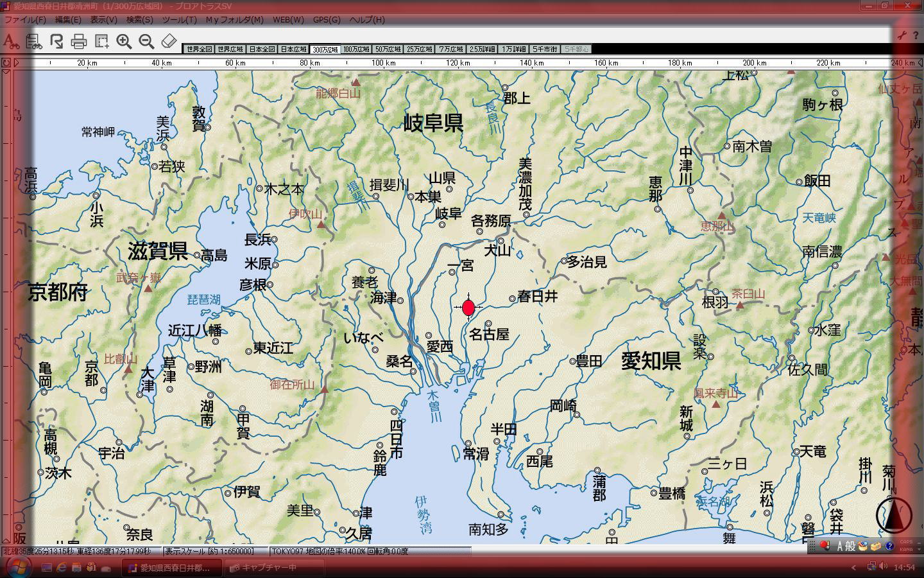Open キャプチャー中 window in taskbar
This screenshot has width=924, height=578.
point(263,568)
